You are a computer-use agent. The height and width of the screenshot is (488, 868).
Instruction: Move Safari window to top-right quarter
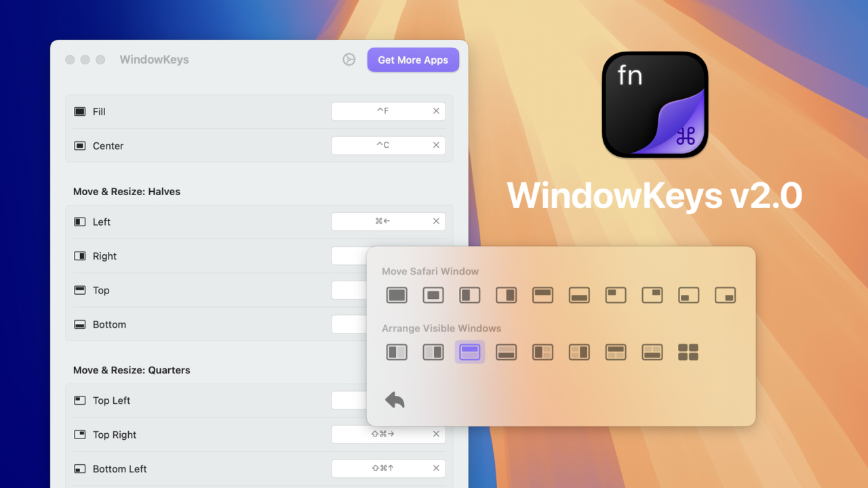pyautogui.click(x=652, y=295)
